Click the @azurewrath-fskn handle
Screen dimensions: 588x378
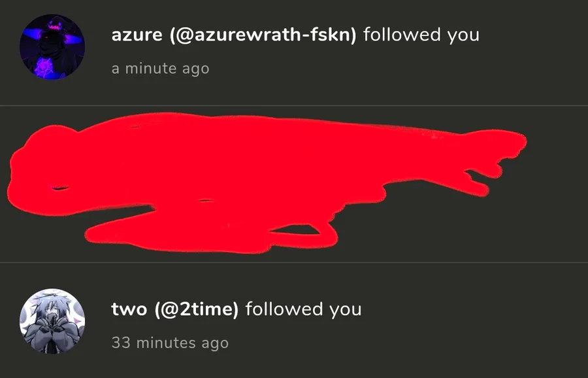tap(263, 35)
